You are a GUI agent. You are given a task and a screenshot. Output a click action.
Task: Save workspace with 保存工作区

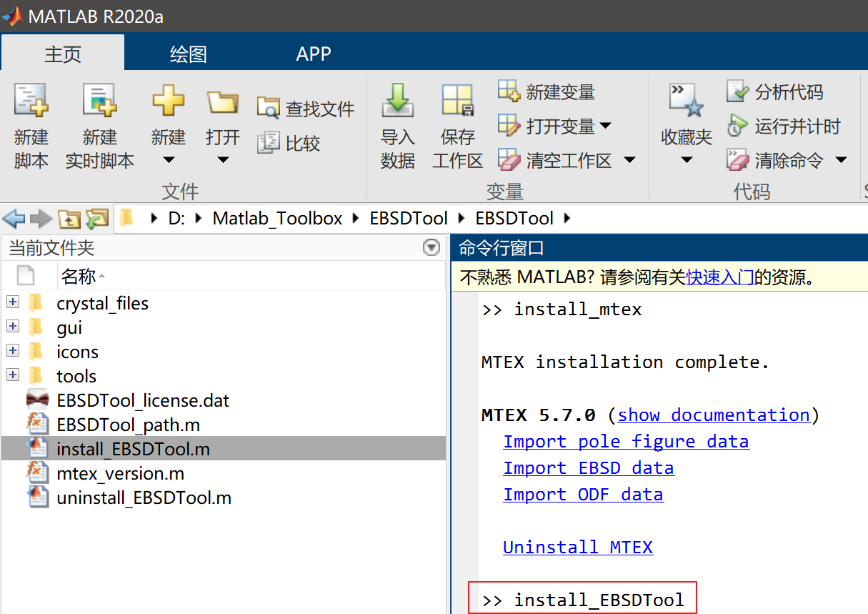pyautogui.click(x=458, y=126)
